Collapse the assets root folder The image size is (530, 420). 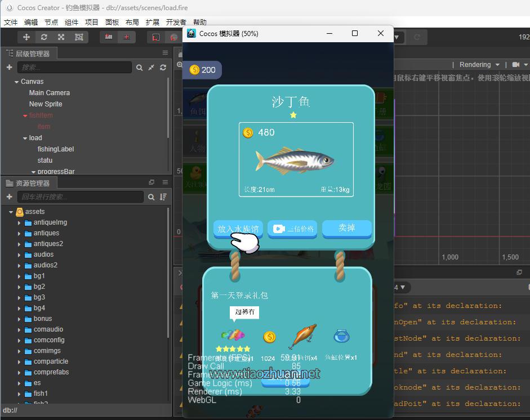coord(11,212)
